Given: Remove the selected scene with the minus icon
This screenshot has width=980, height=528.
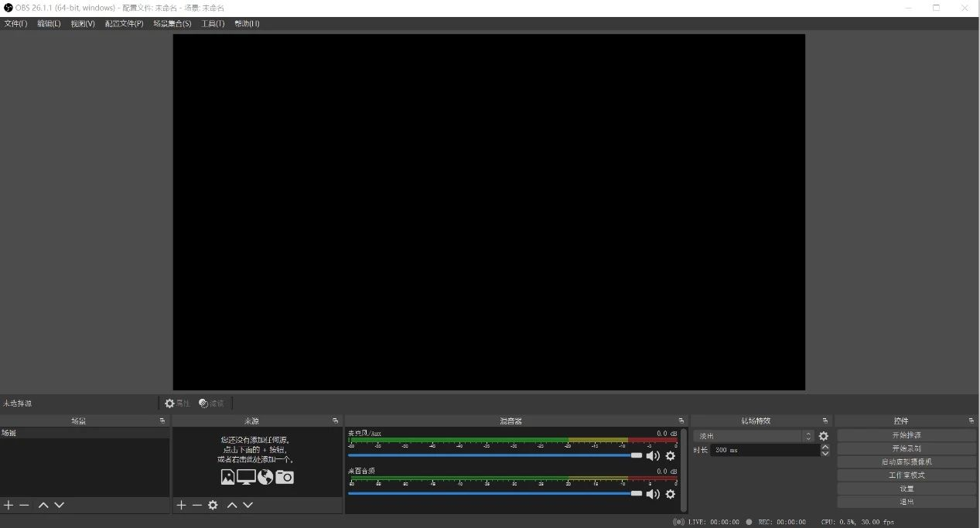Looking at the screenshot, I should click(24, 505).
